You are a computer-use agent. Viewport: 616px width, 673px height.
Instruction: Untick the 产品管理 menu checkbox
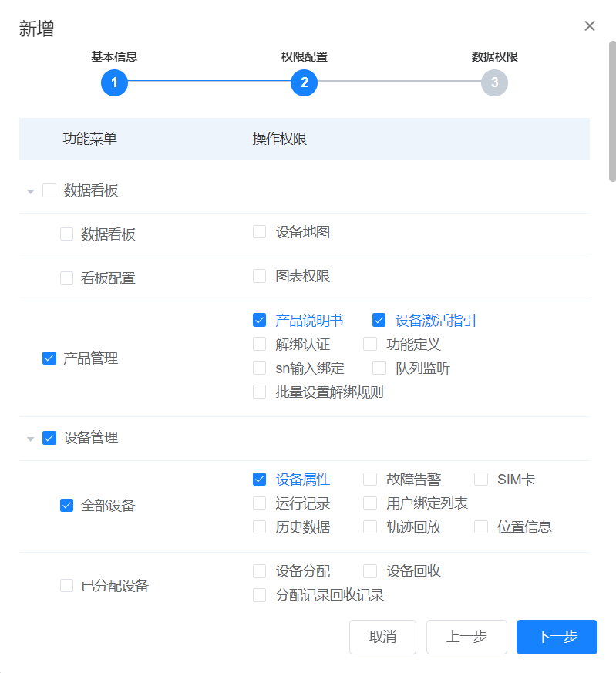(49, 358)
